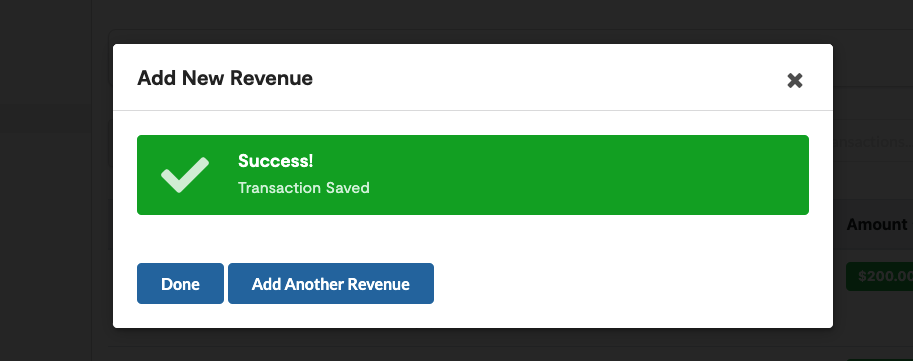Click the Add New Revenue title
The width and height of the screenshot is (913, 361).
[225, 78]
